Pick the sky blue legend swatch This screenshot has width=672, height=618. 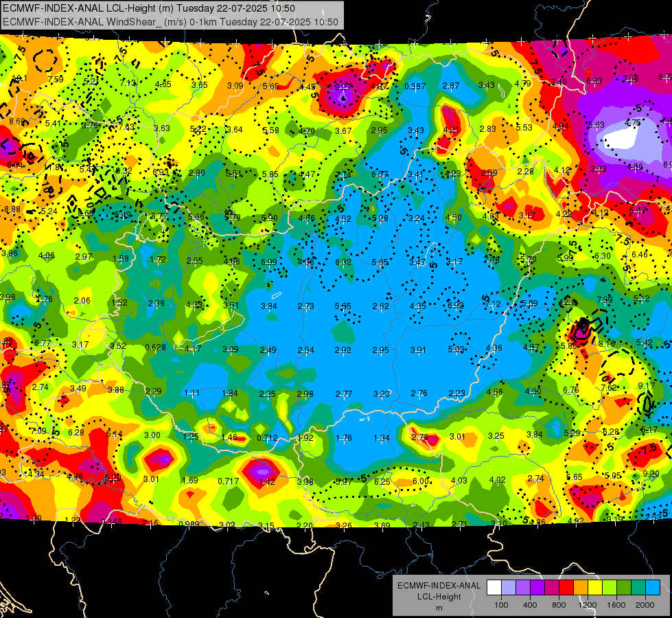pyautogui.click(x=653, y=587)
